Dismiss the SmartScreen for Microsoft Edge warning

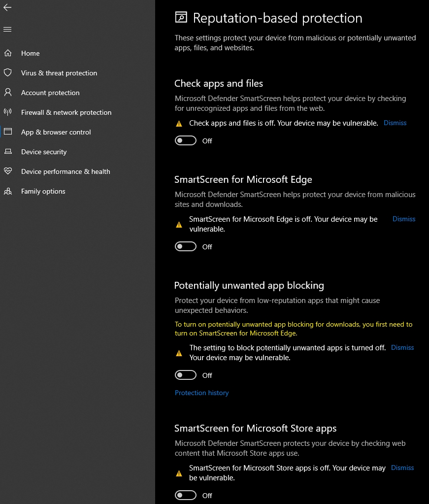pyautogui.click(x=404, y=219)
